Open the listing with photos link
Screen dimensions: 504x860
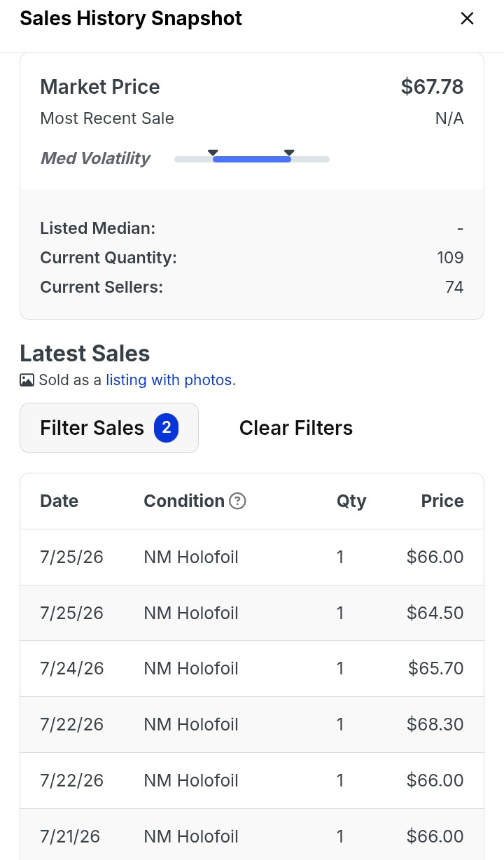pos(169,380)
